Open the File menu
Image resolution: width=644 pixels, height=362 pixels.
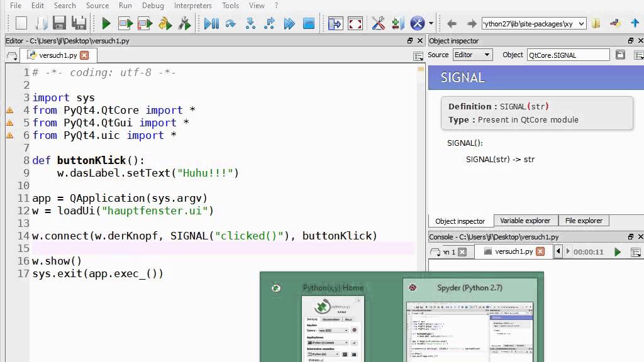[x=16, y=5]
